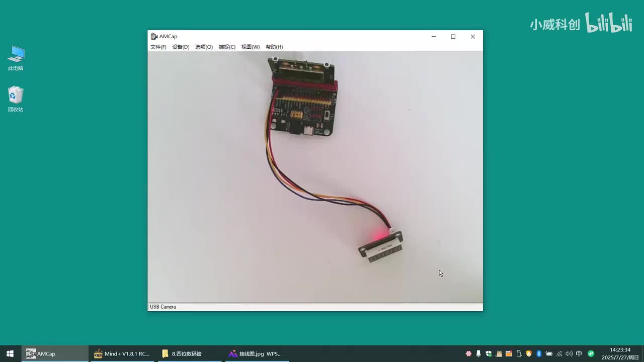Open Bluetooth tray icon
Screen dimensions: 644x362
point(539,353)
